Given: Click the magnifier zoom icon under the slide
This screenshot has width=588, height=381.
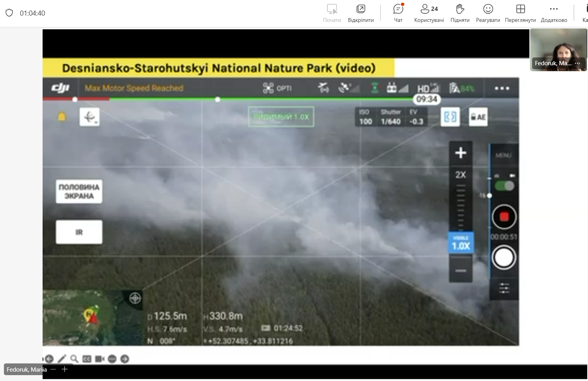Looking at the screenshot, I should pyautogui.click(x=74, y=359).
